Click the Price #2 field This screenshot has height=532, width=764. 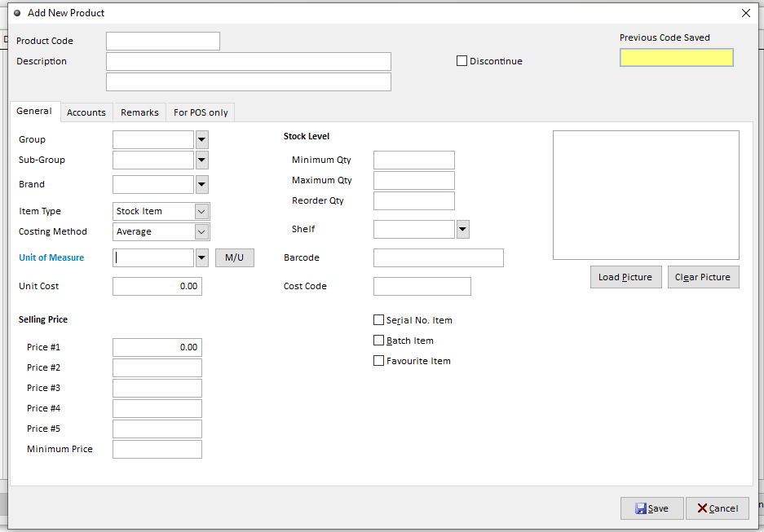point(157,368)
